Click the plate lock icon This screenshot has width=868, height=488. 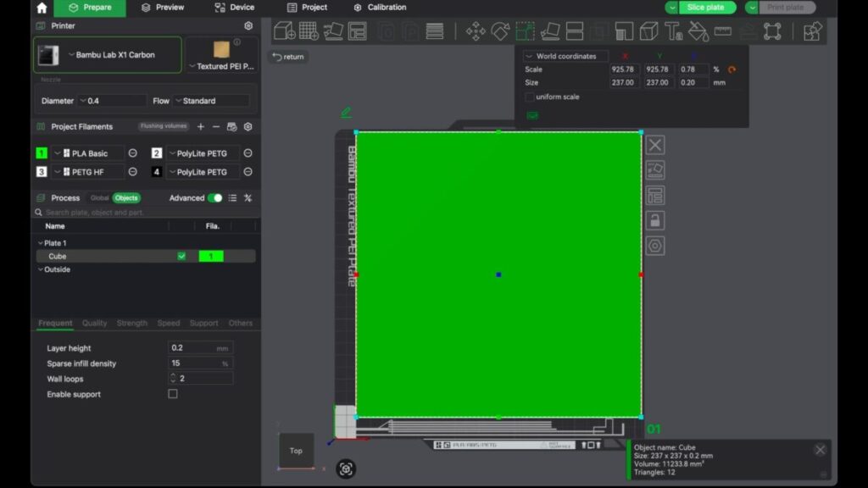pyautogui.click(x=655, y=221)
